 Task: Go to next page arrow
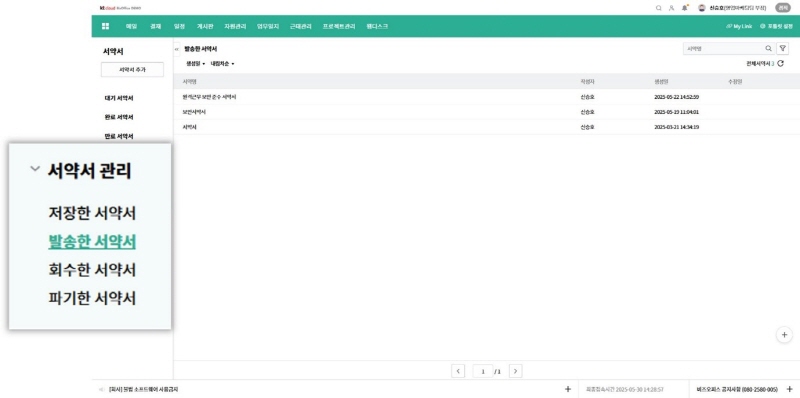tap(515, 371)
